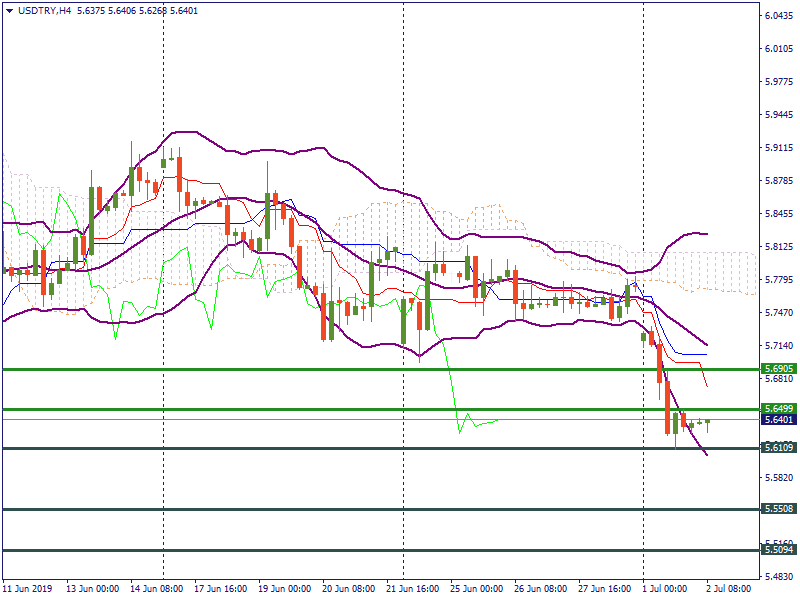Screen dimensions: 800x600
Task: Click the 11 Jun 2019 time axis label
Action: [28, 590]
